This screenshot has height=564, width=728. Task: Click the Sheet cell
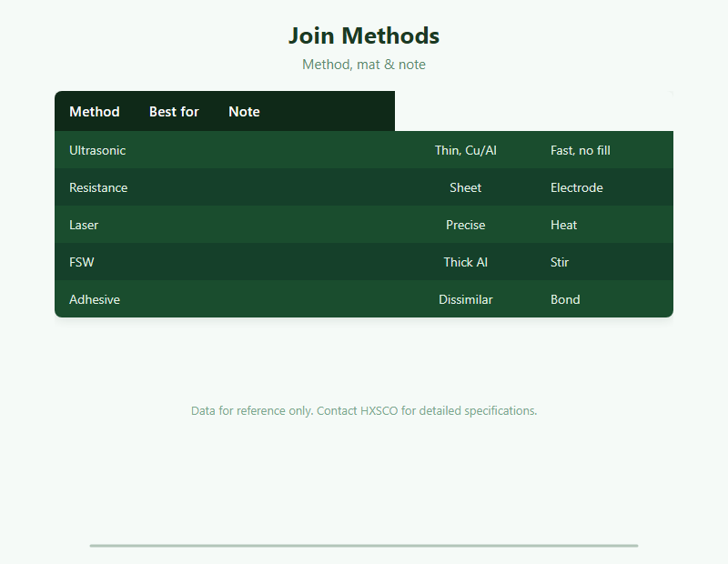466,187
